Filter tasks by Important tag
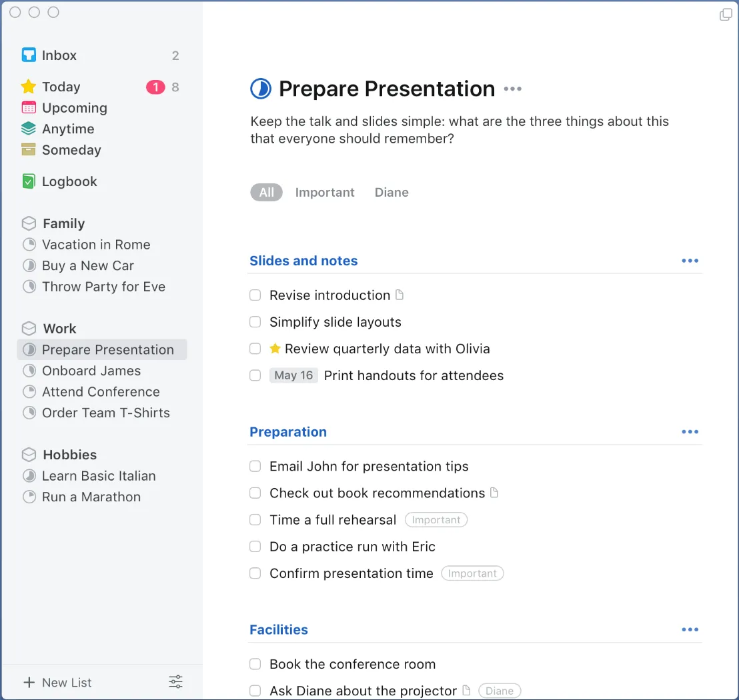Screen dimensions: 739x700 pyautogui.click(x=325, y=193)
